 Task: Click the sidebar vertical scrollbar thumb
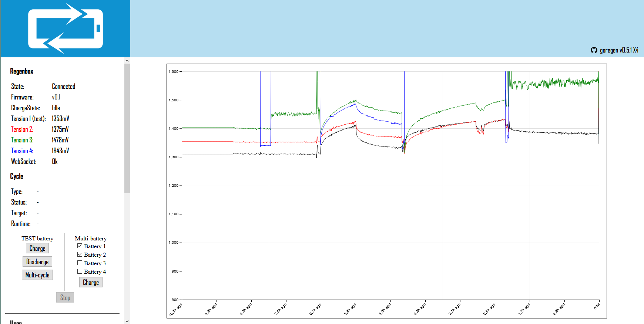[x=127, y=128]
